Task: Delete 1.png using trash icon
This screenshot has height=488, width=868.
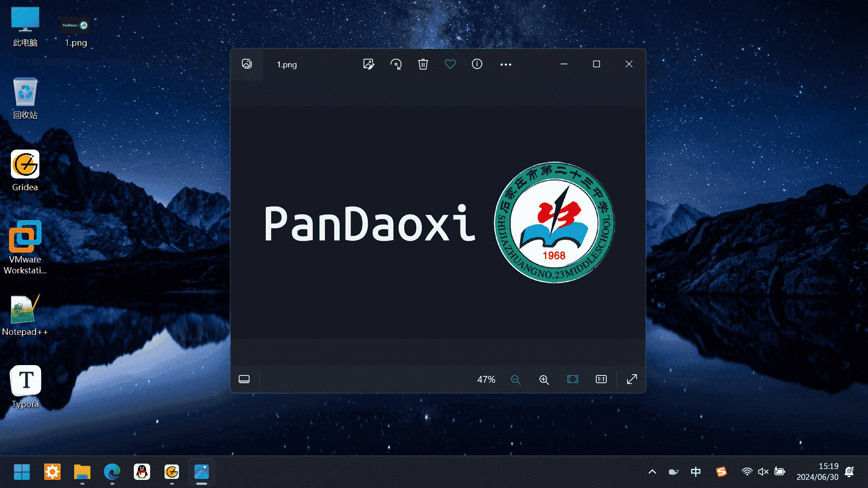Action: point(423,64)
